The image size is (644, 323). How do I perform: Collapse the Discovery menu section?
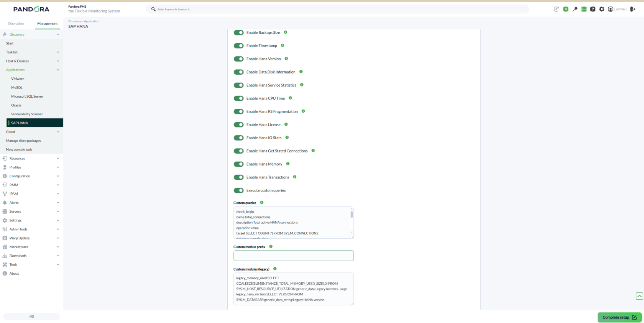(x=58, y=34)
